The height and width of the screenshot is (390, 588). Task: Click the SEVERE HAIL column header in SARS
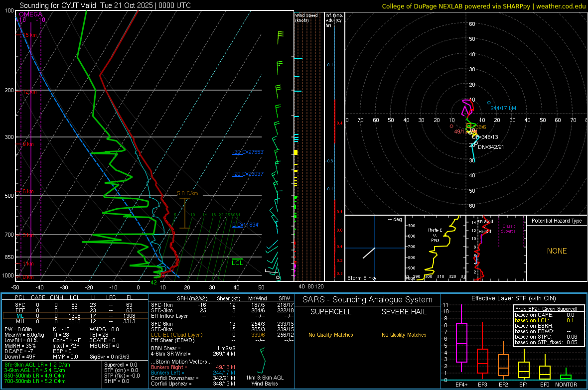[404, 312]
